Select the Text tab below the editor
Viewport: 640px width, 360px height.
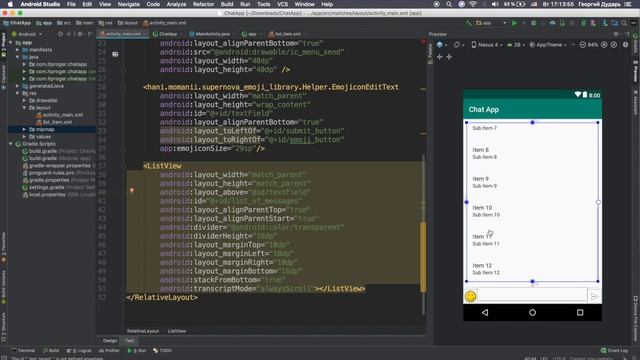coord(129,340)
